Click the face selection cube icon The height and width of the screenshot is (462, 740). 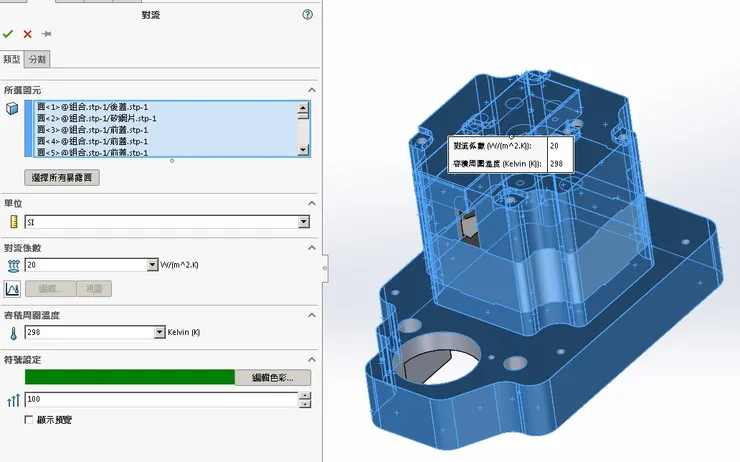(12, 109)
